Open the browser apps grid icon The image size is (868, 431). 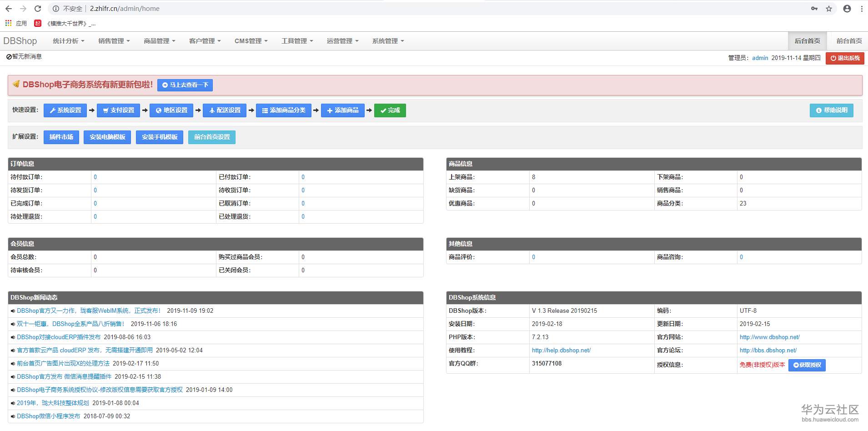click(x=8, y=23)
